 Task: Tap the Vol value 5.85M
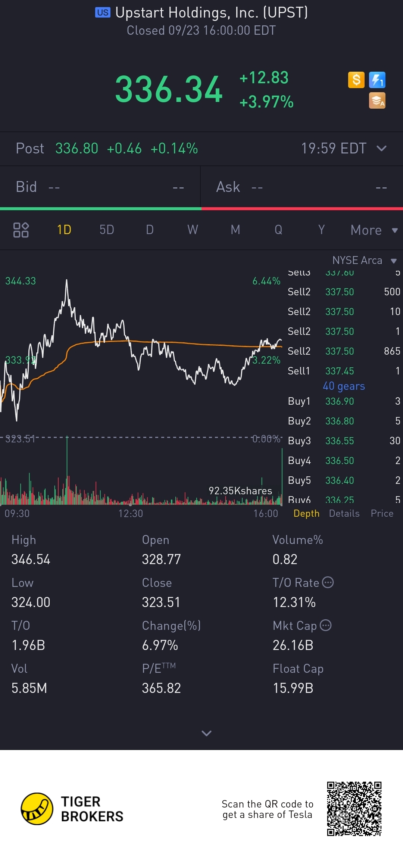point(29,688)
